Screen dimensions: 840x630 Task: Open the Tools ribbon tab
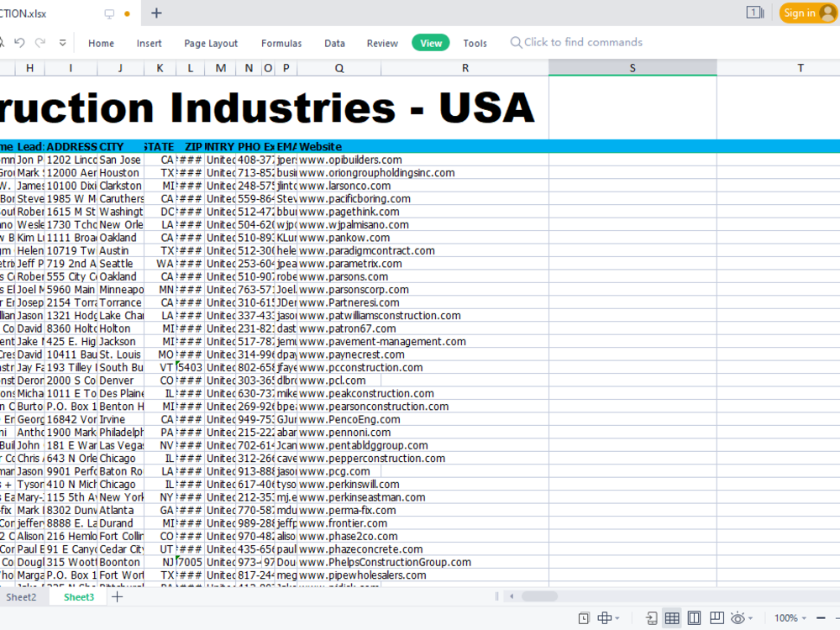pos(475,44)
